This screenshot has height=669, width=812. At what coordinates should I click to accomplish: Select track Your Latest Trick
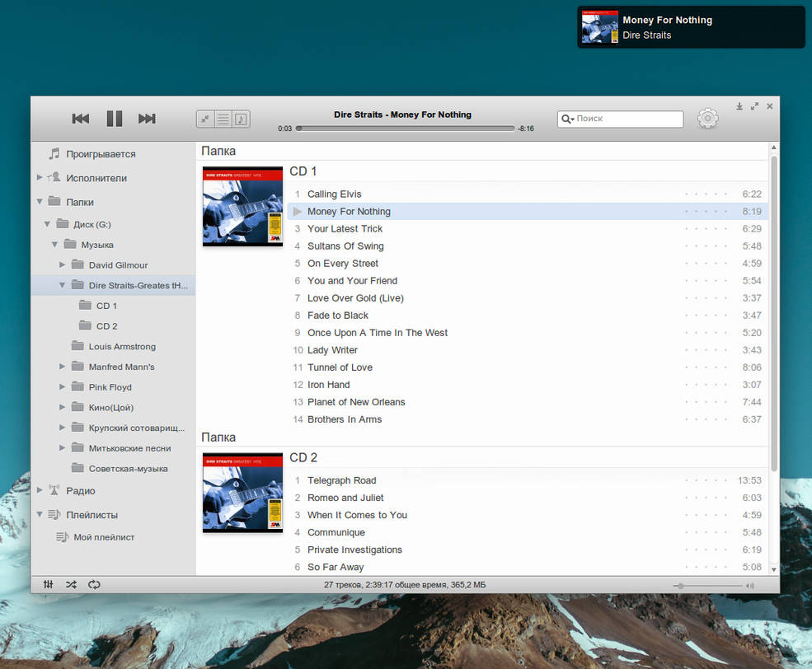[x=345, y=229]
